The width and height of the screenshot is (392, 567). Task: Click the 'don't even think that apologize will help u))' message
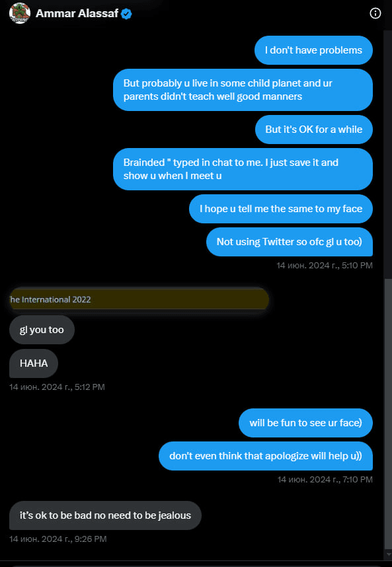point(266,456)
